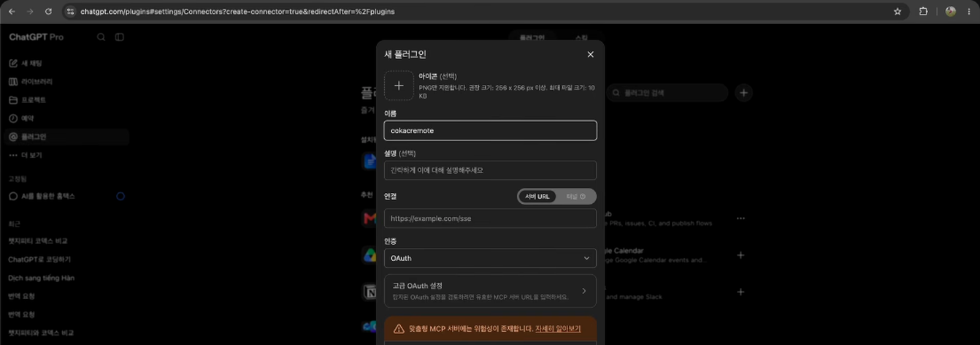Click the 플러그인 검색 search box
The width and height of the screenshot is (980, 345).
[x=667, y=93]
